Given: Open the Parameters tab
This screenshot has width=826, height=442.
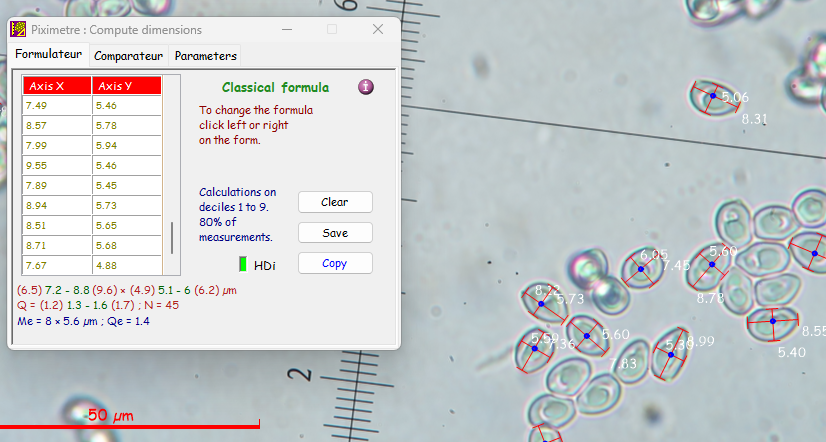Looking at the screenshot, I should (x=206, y=56).
